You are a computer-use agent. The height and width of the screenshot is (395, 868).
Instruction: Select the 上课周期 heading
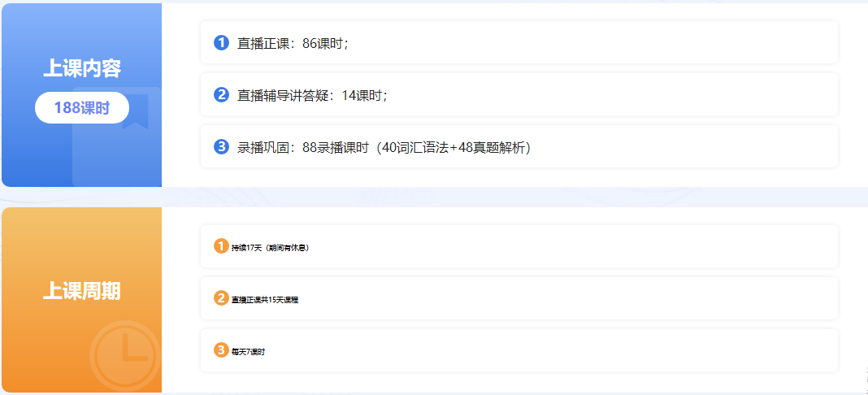[x=82, y=291]
